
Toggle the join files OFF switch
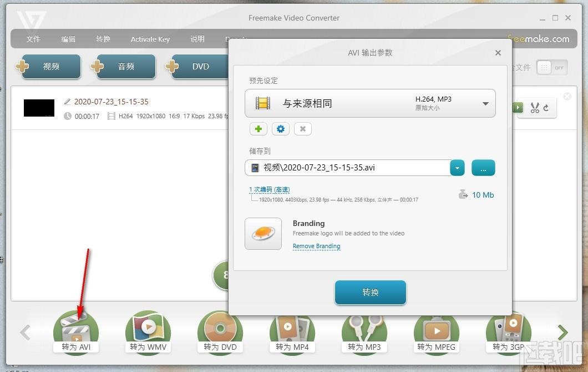point(552,68)
